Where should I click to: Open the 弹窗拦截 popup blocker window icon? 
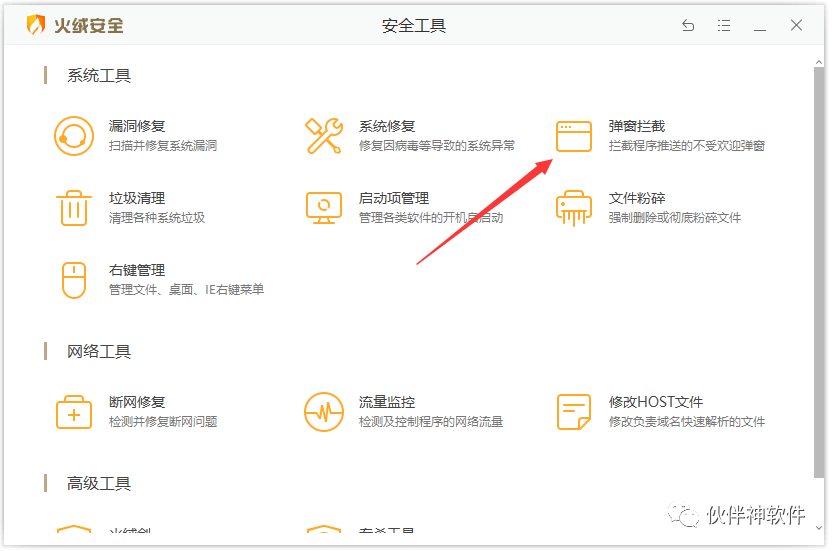tap(574, 136)
